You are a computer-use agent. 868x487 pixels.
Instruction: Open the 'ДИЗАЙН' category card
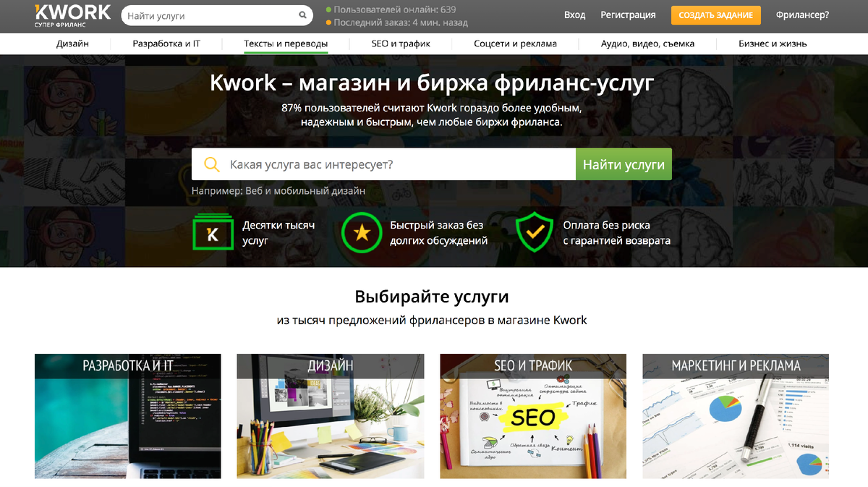331,416
